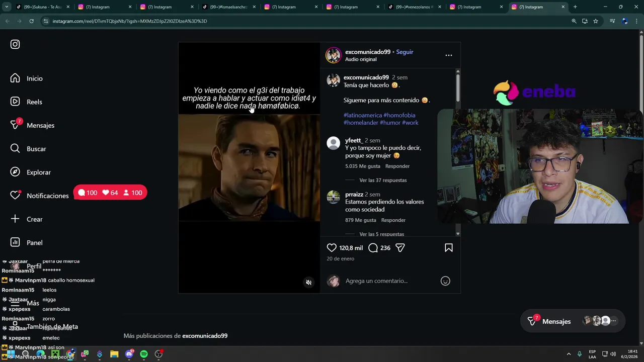Open zoom magnifier in address bar
644x362 pixels.
click(x=574, y=21)
